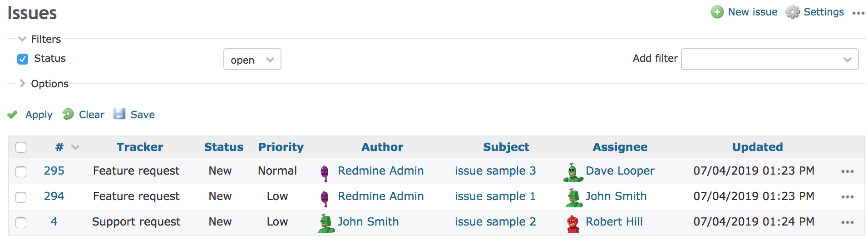Screen dimensions: 868x241
Task: Open actions menu for issue 295 row
Action: pos(847,171)
